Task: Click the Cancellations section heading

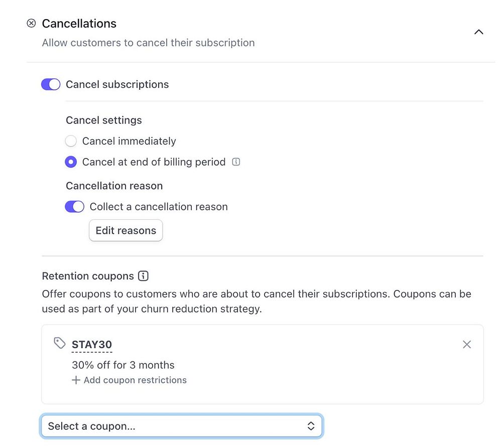Action: (79, 24)
